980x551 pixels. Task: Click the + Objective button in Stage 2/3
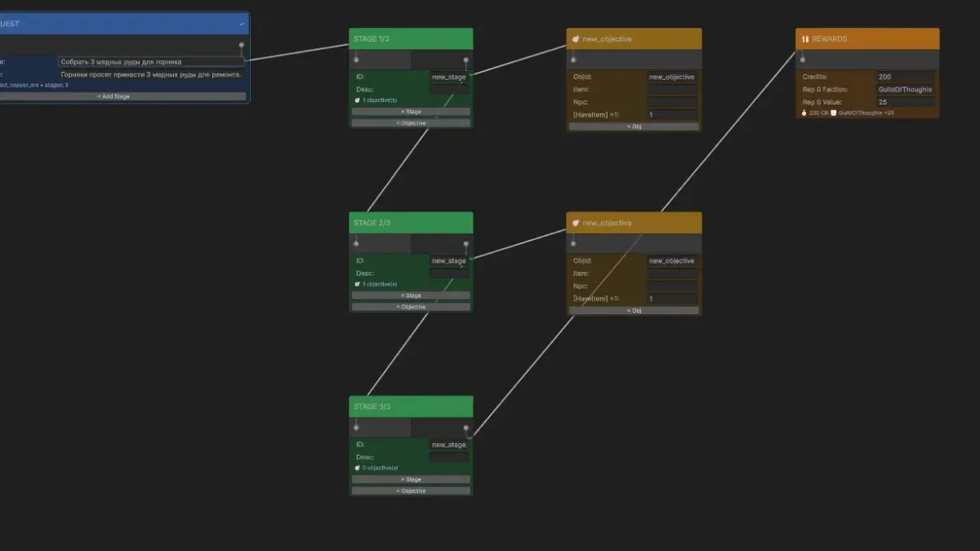coord(411,307)
